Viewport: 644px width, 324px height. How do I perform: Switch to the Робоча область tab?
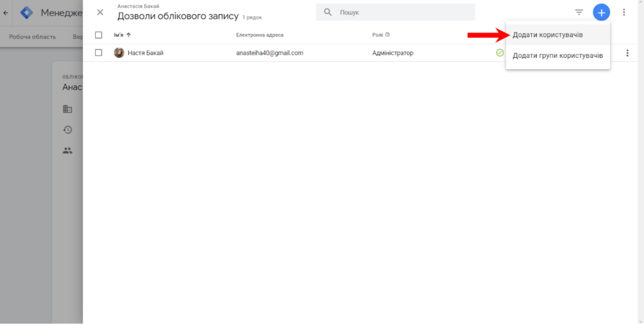32,36
